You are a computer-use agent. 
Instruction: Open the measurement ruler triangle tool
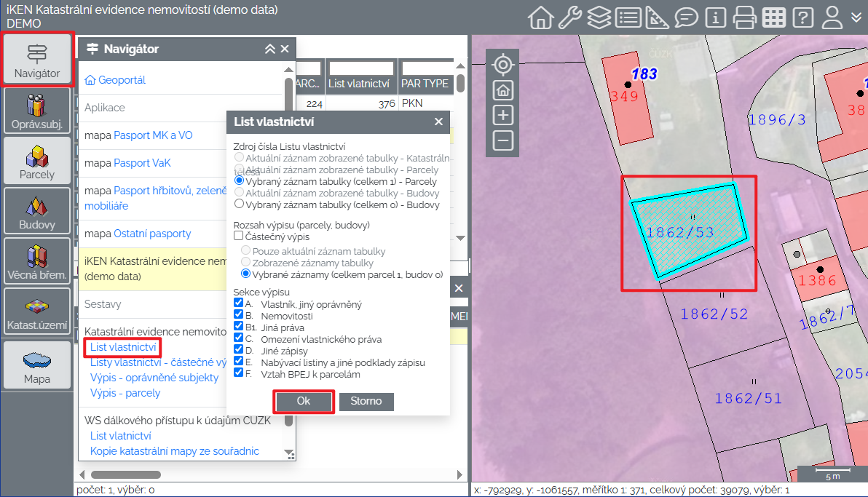(657, 17)
